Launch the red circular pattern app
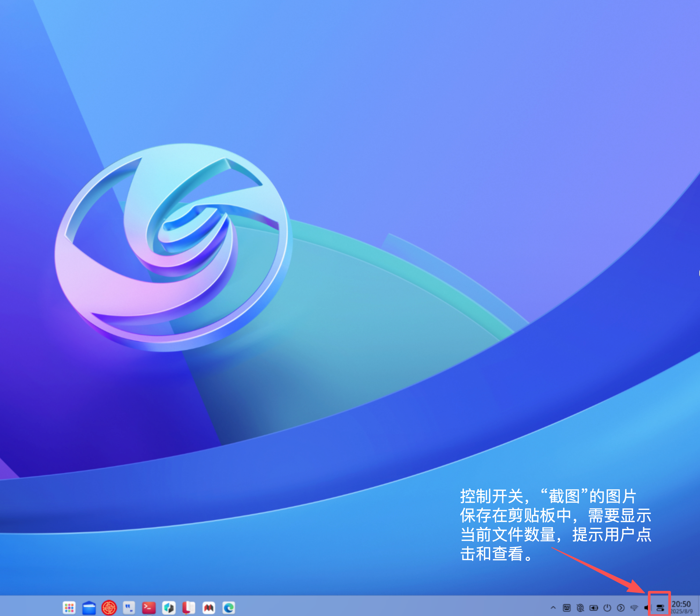This screenshot has height=616, width=700. (109, 607)
